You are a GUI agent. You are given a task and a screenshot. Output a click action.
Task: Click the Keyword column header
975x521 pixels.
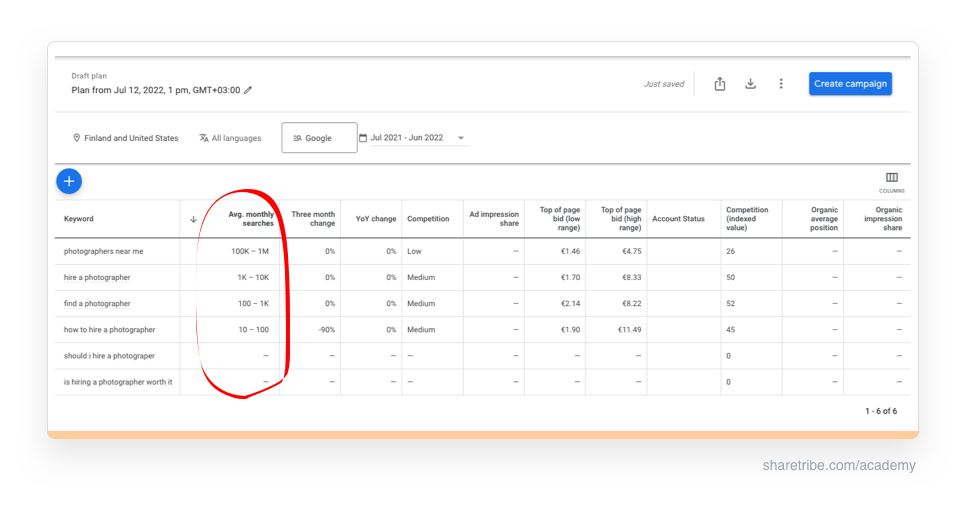[x=78, y=219]
